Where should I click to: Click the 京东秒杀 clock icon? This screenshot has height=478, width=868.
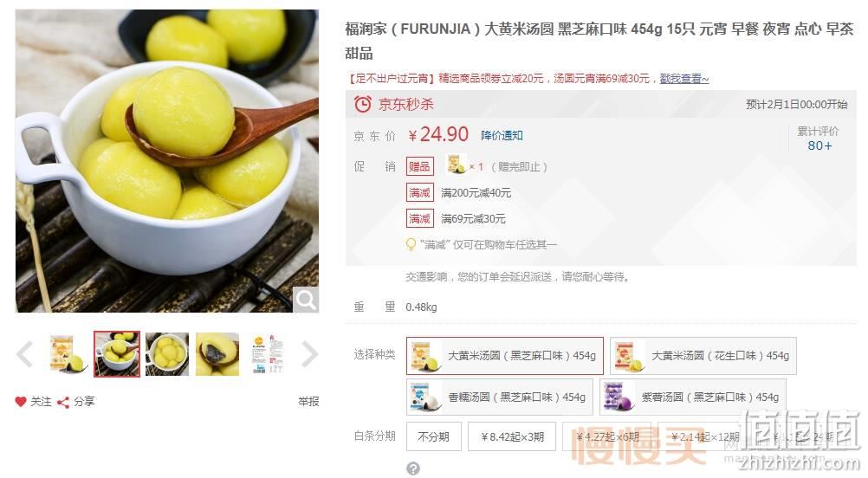(363, 104)
